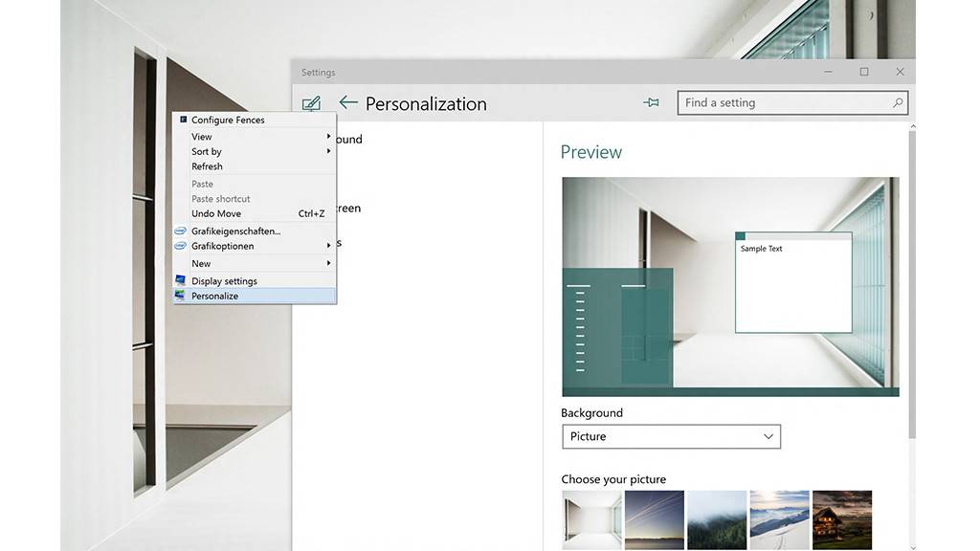Click the Intel icon beside Grafikoptionen
The width and height of the screenshot is (980, 551).
click(180, 246)
